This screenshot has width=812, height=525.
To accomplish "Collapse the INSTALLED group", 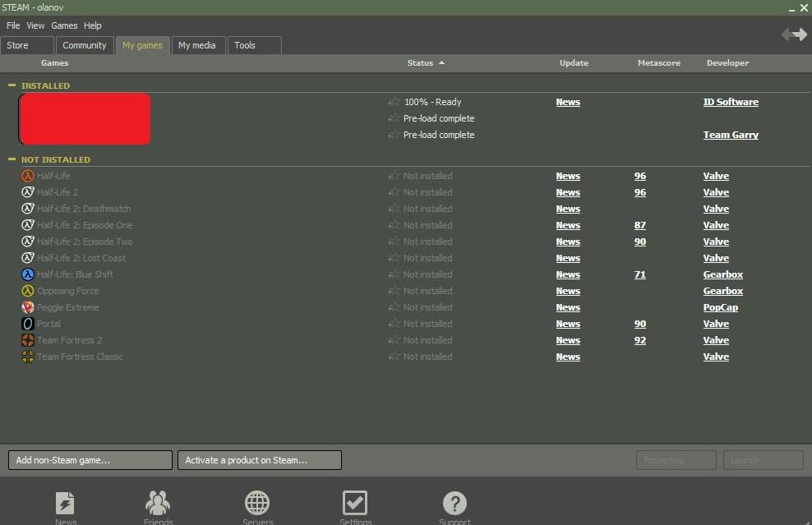I will point(12,85).
